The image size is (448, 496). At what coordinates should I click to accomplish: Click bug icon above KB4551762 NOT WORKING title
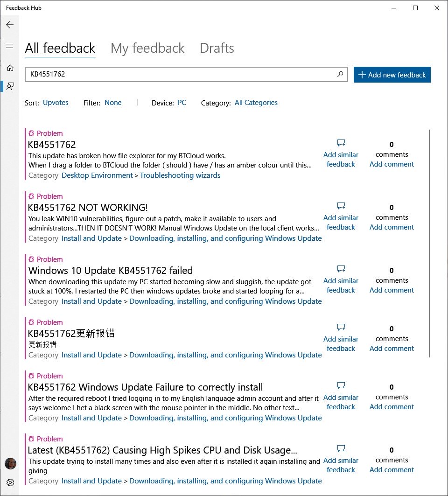tap(31, 196)
